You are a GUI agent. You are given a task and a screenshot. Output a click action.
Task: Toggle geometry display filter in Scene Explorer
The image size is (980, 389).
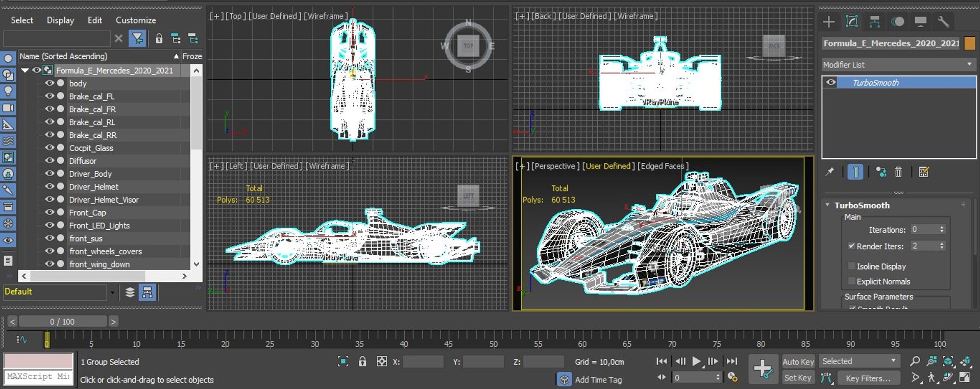tap(8, 58)
